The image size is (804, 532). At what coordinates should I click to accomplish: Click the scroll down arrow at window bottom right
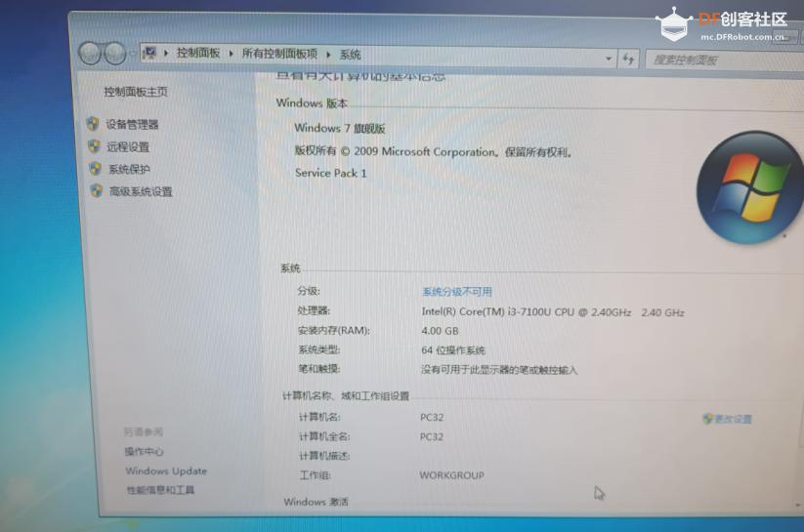coord(798,506)
